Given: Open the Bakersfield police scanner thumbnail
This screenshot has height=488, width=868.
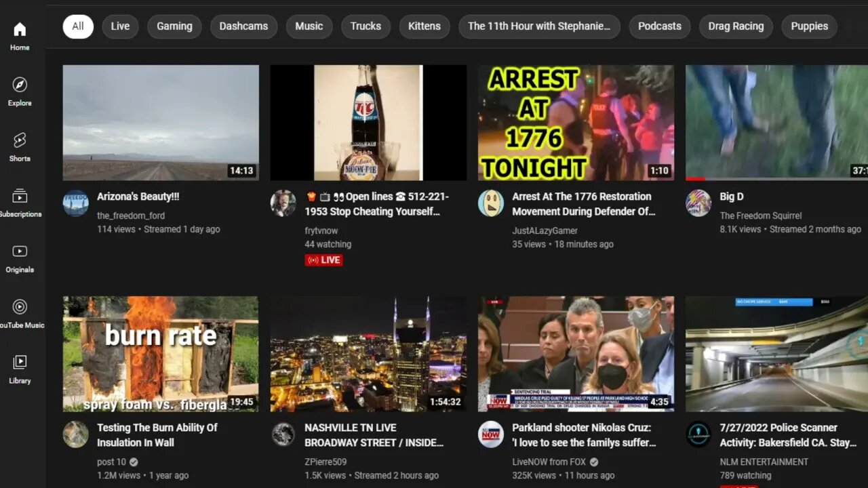Looking at the screenshot, I should click(x=776, y=354).
